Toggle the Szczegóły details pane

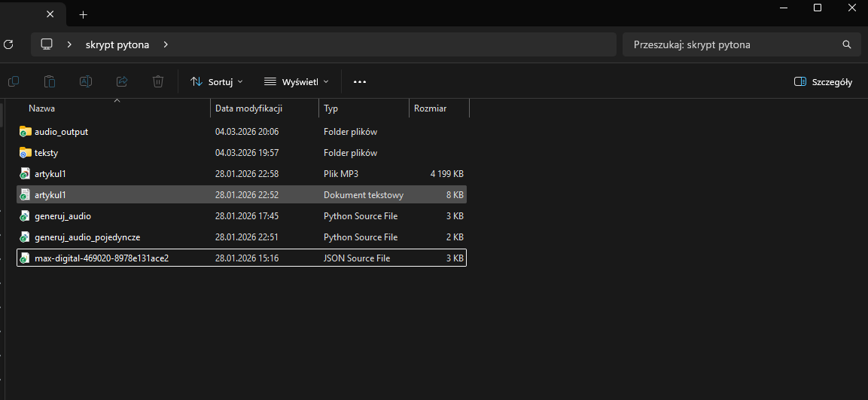pos(824,81)
